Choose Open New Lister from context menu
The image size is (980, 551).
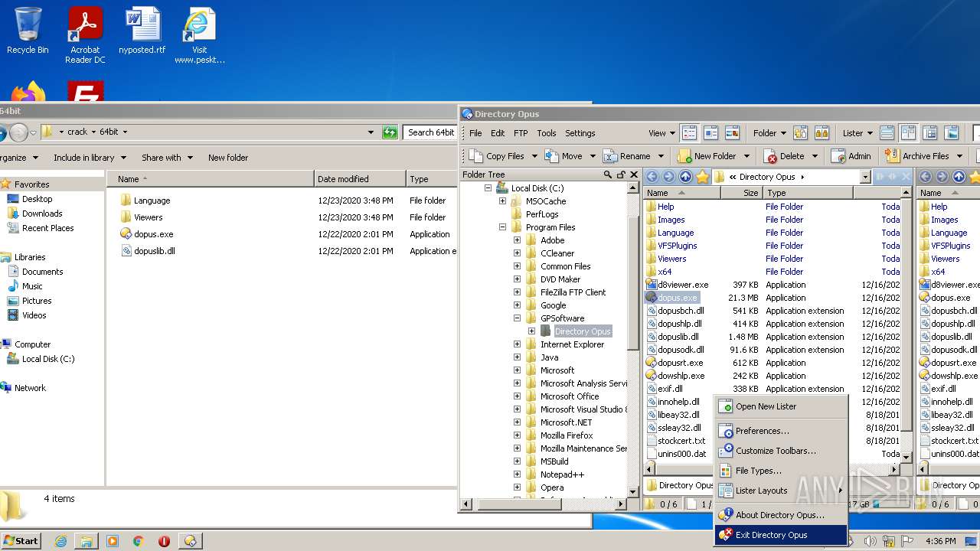pos(781,406)
